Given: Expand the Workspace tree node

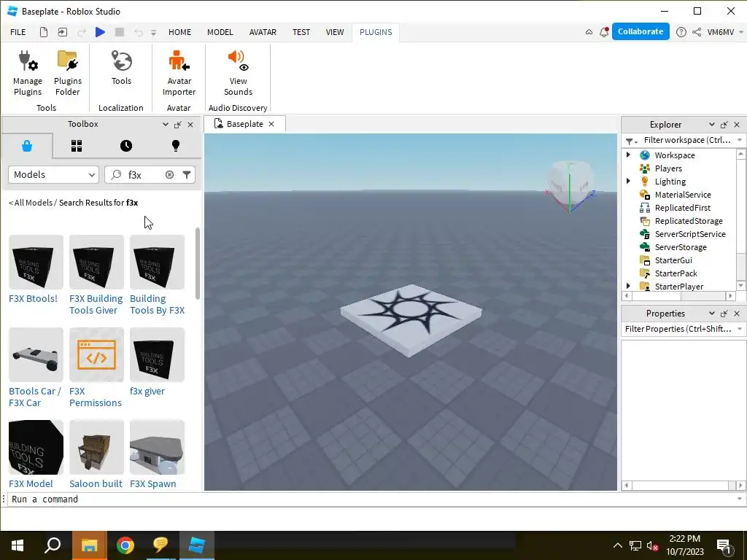Looking at the screenshot, I should pyautogui.click(x=628, y=155).
